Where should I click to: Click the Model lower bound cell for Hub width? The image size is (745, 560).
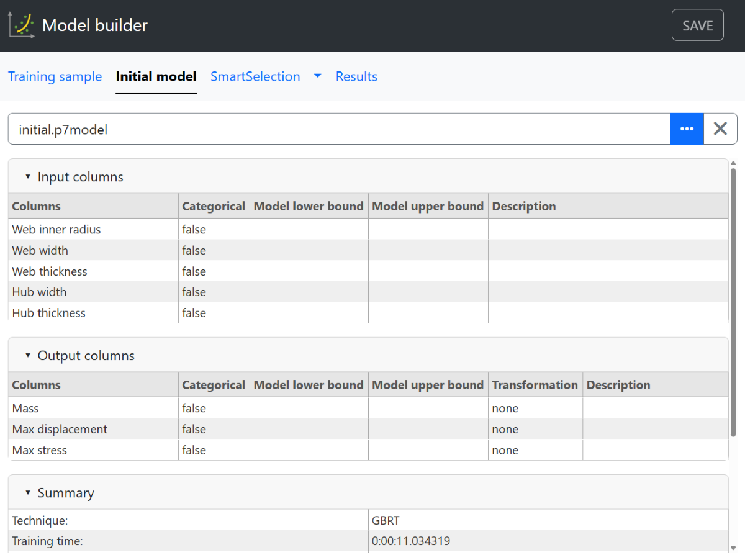(309, 292)
